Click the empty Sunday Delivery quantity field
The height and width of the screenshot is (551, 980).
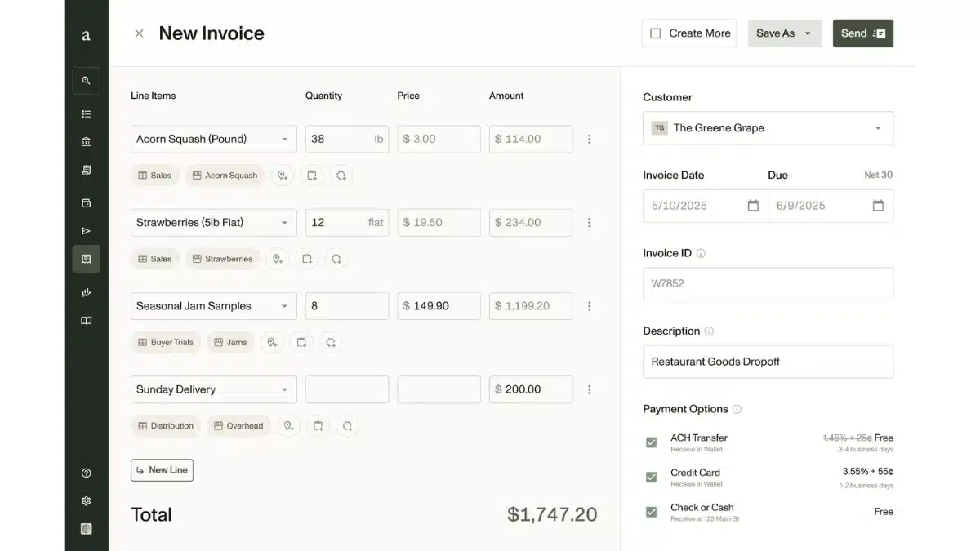[x=347, y=389]
